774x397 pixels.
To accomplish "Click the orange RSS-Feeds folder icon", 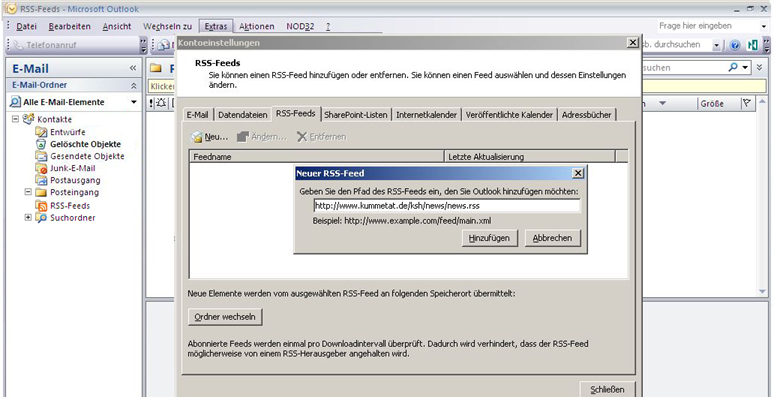I will pos(42,205).
